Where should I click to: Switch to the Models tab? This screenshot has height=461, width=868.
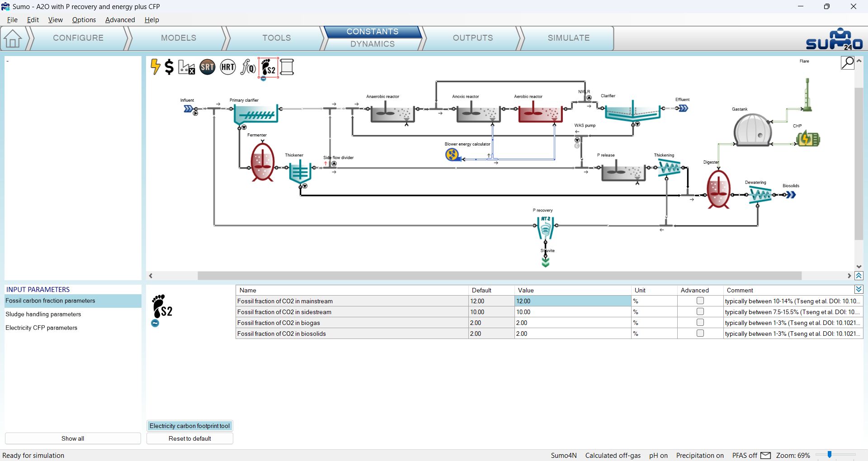tap(179, 38)
